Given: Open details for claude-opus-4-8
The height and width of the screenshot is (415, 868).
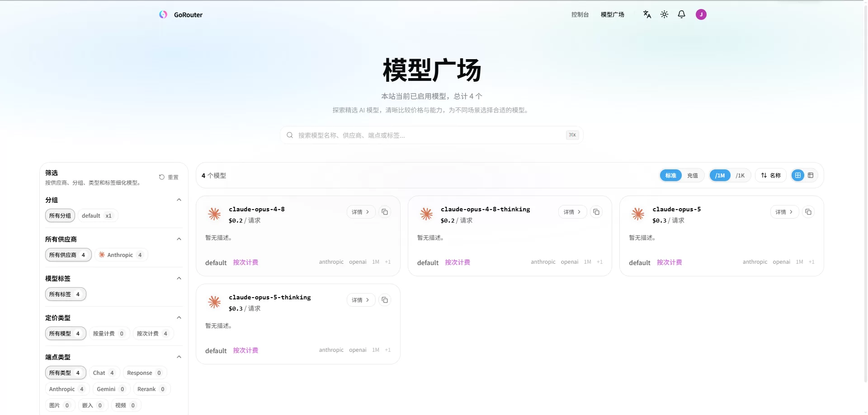Looking at the screenshot, I should 361,212.
